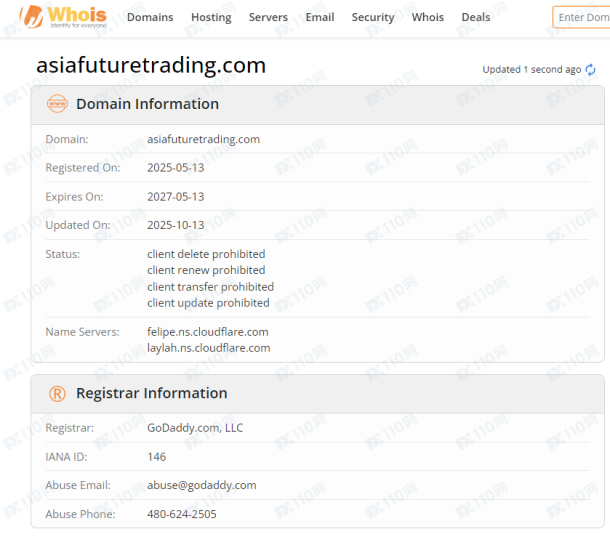This screenshot has height=537, width=610.
Task: Open the Security menu
Action: pyautogui.click(x=373, y=18)
